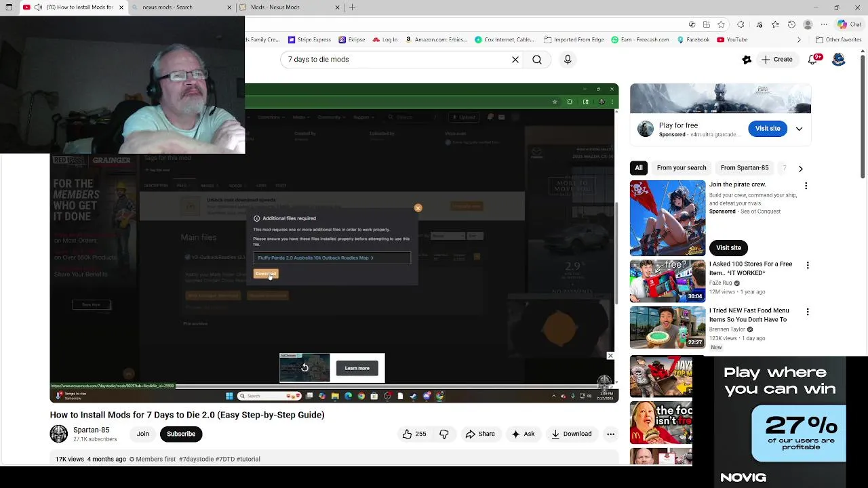Open the browser tab actions menu icon
868x488 pixels.
9,7
